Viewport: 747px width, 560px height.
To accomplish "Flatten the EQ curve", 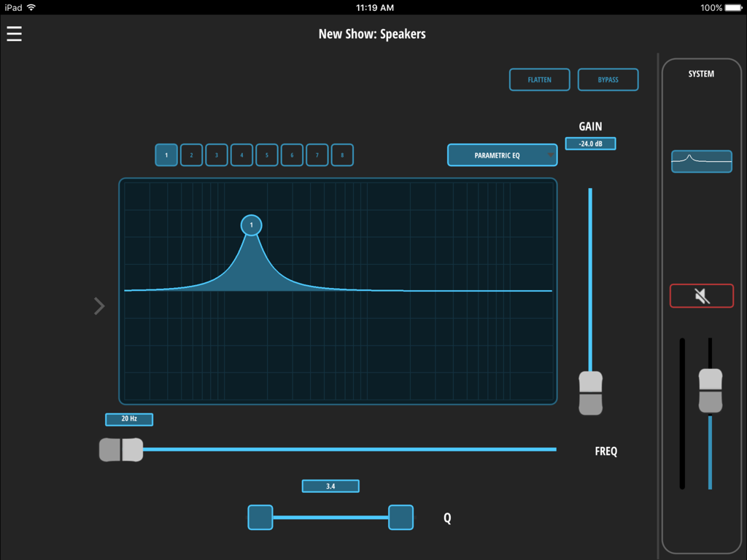I will [540, 79].
